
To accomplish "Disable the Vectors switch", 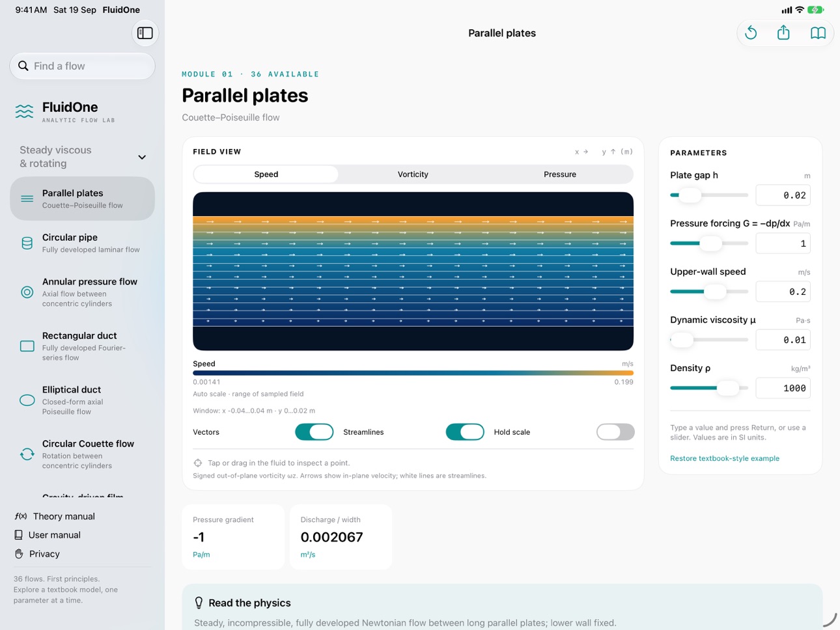I will point(314,432).
